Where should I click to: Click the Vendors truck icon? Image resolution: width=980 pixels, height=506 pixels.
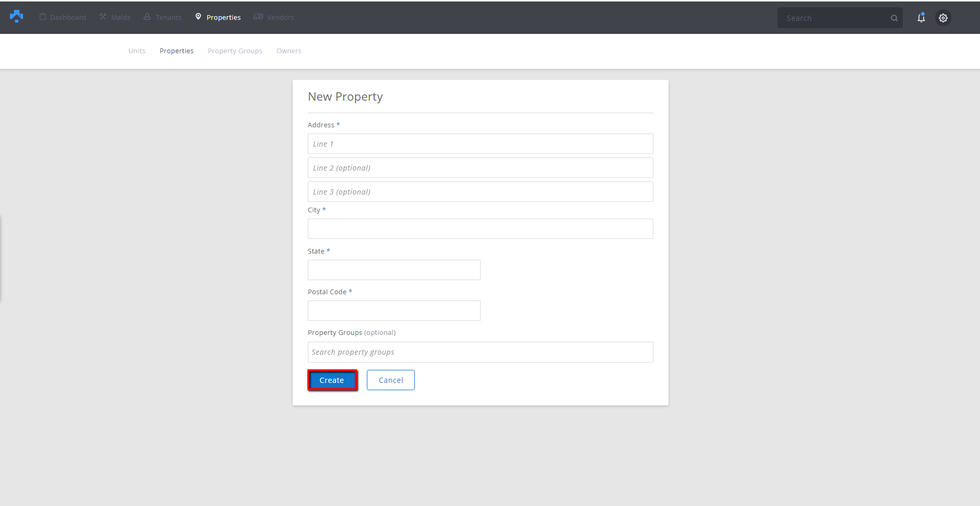pos(258,17)
